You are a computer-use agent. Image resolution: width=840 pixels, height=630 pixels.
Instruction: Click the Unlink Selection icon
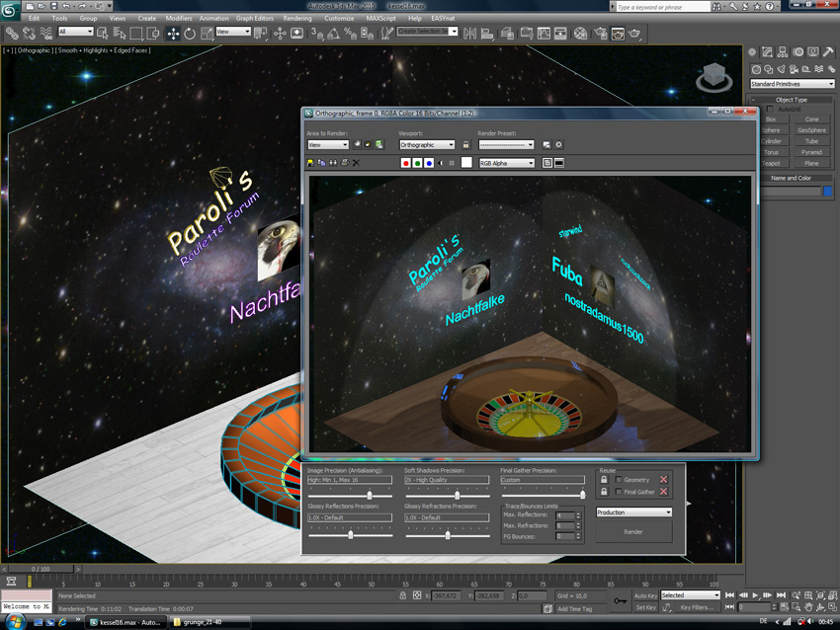(29, 34)
